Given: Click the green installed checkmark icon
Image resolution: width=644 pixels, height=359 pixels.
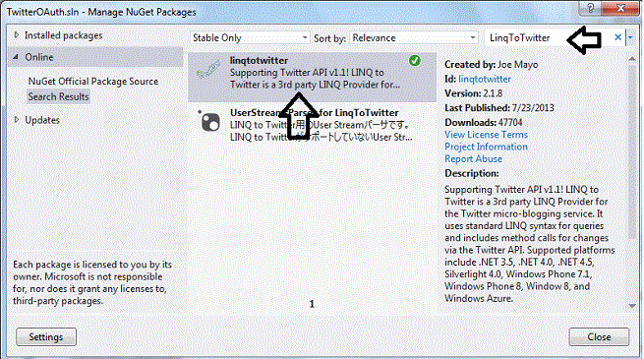Looking at the screenshot, I should point(415,61).
